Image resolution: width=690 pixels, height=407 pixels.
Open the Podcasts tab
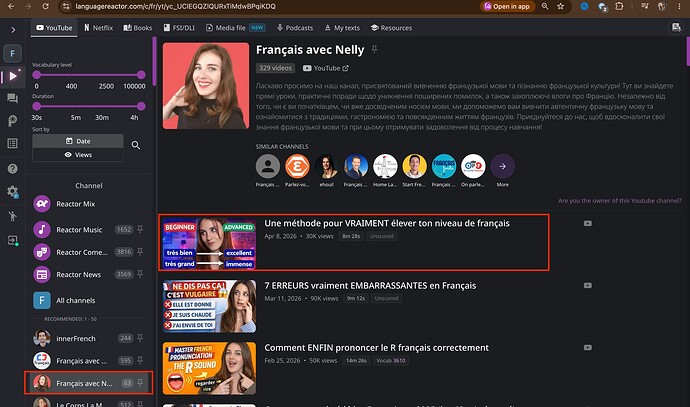[x=295, y=28]
